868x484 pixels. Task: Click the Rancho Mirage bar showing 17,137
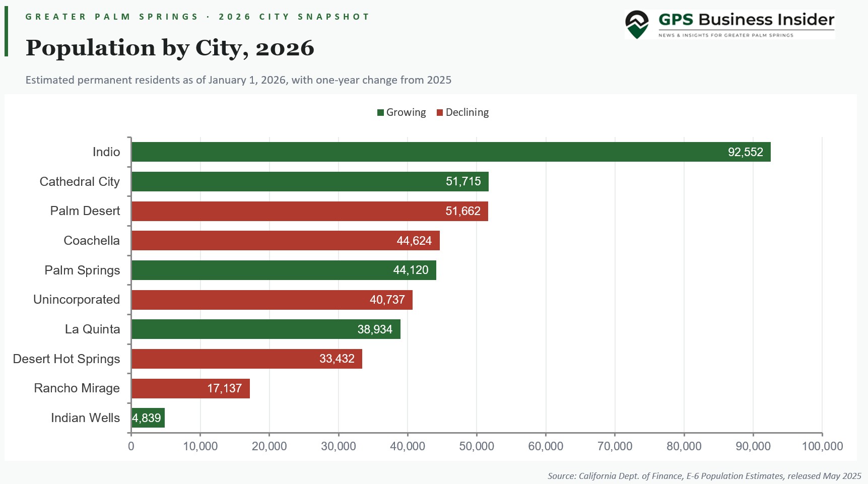[x=190, y=388]
